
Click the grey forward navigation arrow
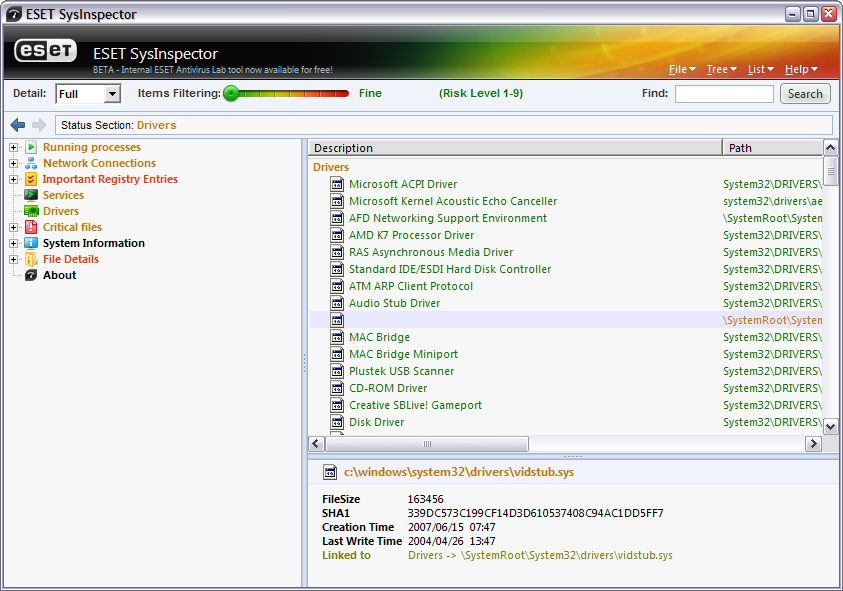click(39, 125)
